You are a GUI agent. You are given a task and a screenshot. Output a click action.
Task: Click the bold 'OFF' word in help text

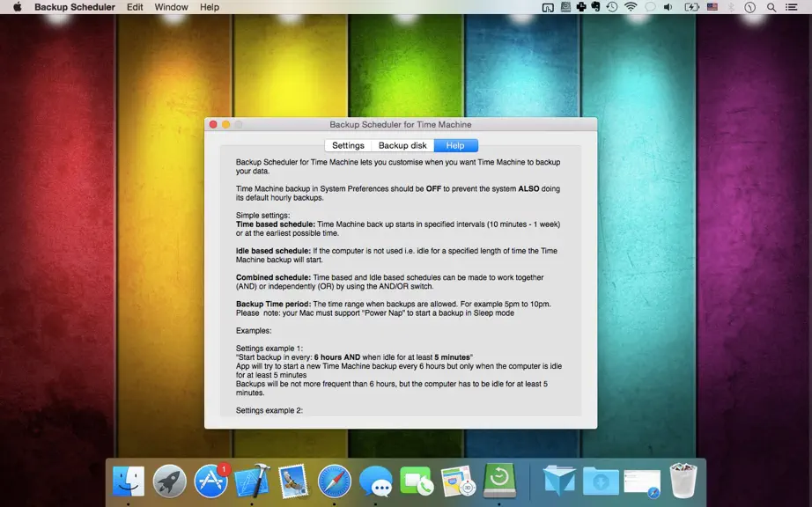click(433, 189)
